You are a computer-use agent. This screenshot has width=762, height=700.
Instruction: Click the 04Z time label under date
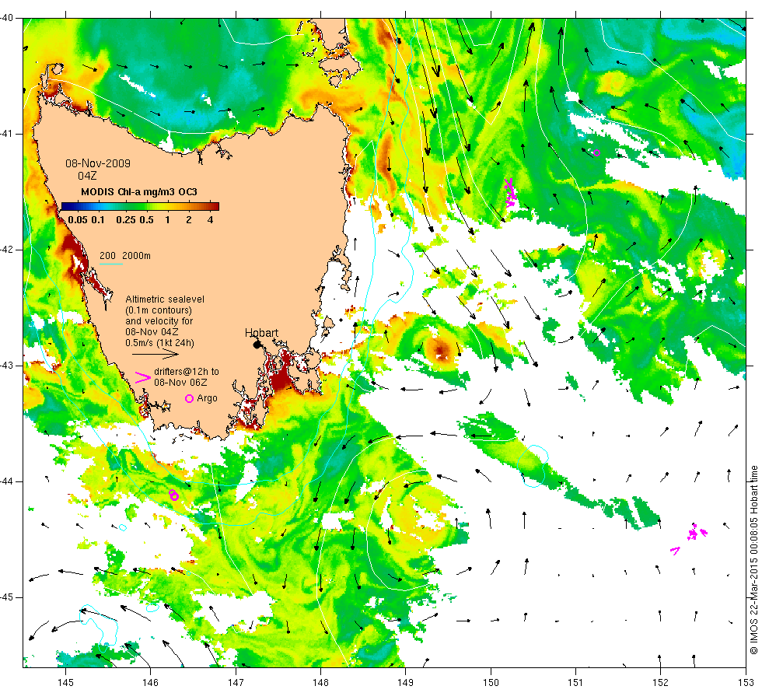coord(87,176)
